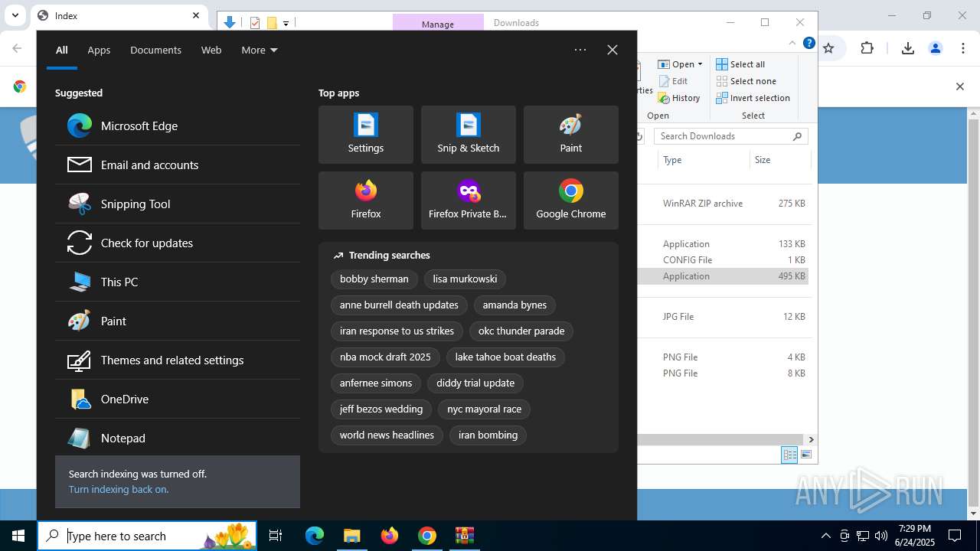
Task: Switch to the Documents search tab
Action: [x=155, y=50]
